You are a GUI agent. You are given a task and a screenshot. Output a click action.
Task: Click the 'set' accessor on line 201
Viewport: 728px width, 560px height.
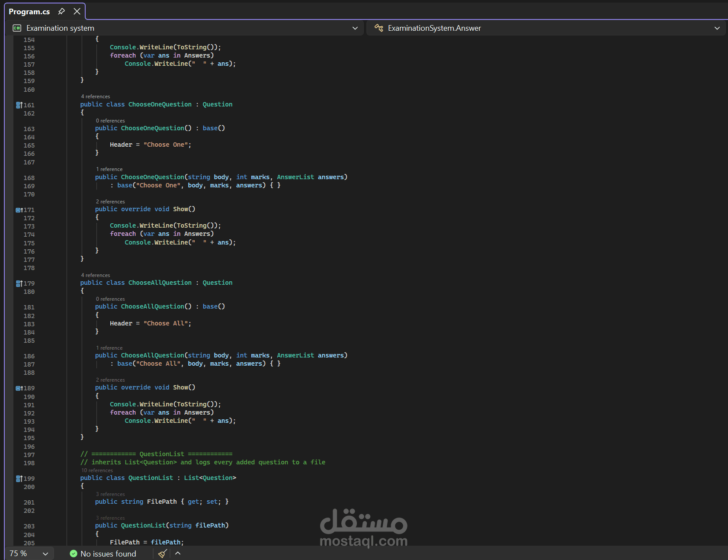pos(212,502)
